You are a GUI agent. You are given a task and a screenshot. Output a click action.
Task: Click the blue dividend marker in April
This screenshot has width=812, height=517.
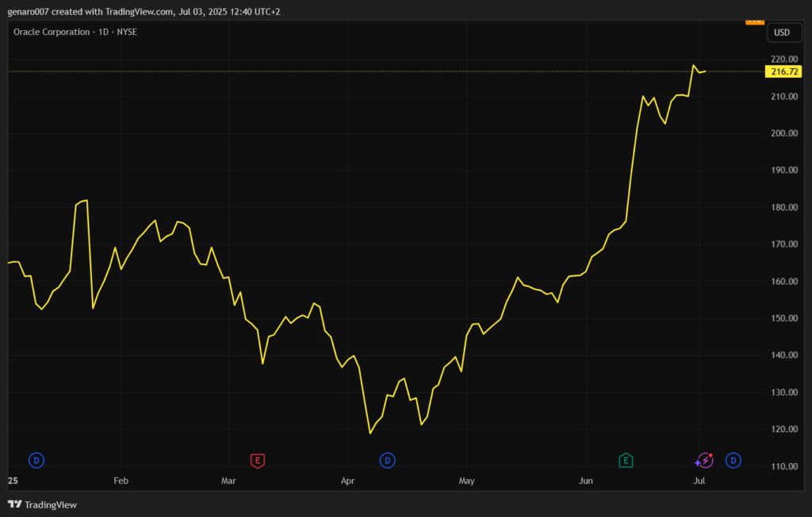tap(388, 460)
